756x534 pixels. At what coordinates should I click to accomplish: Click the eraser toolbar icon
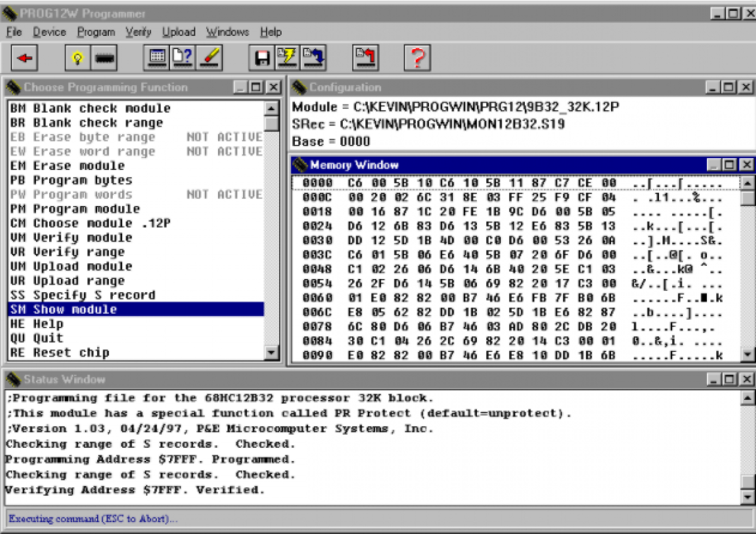pos(210,58)
